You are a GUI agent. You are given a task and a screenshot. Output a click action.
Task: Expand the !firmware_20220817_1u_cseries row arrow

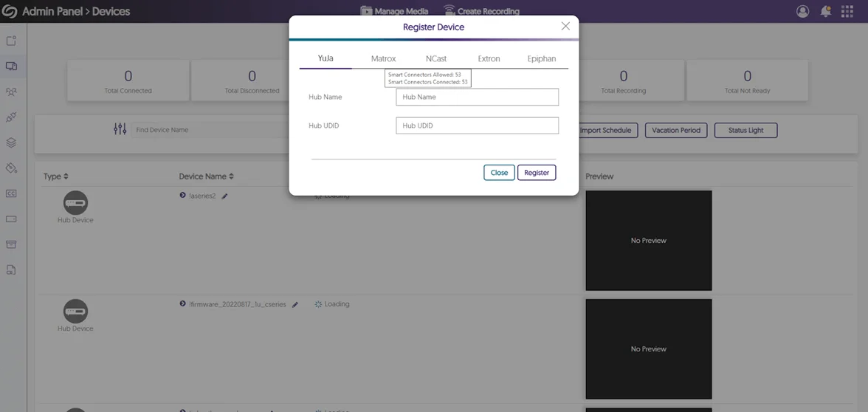coord(183,304)
